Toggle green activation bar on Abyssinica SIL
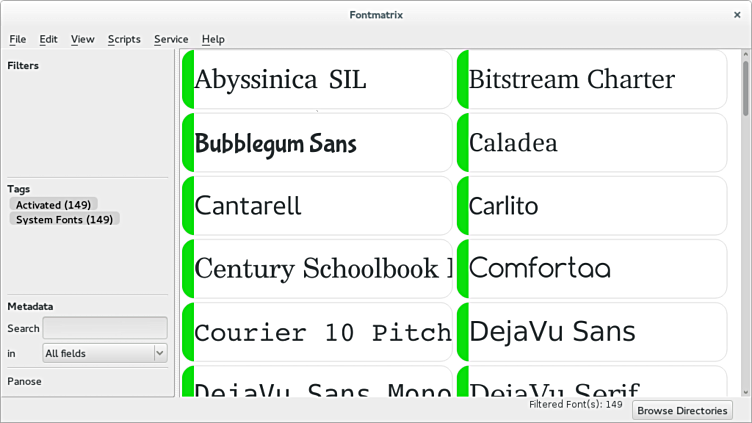This screenshot has height=423, width=752. pos(188,80)
